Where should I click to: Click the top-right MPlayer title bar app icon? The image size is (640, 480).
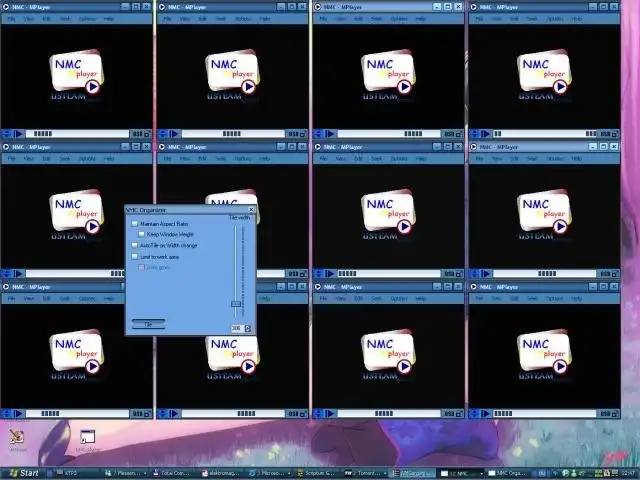click(x=473, y=7)
